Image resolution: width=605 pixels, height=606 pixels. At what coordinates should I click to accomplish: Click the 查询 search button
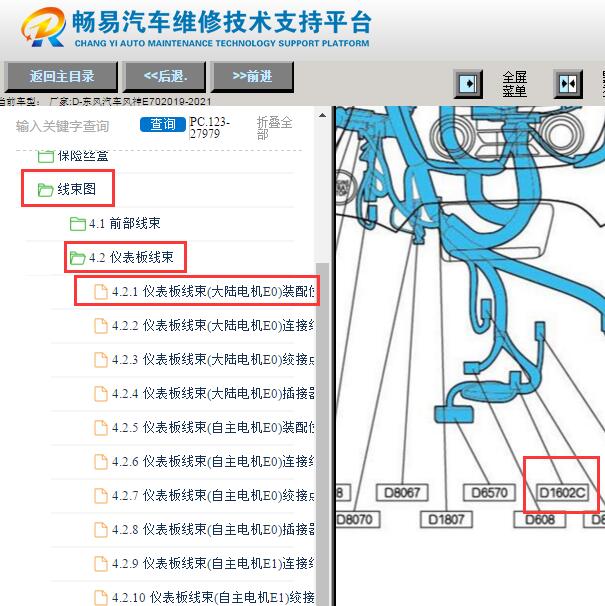(x=163, y=124)
